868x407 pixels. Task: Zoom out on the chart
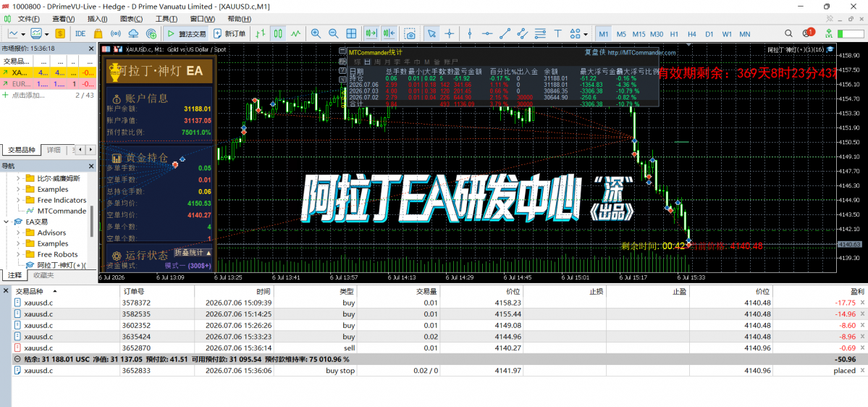333,33
